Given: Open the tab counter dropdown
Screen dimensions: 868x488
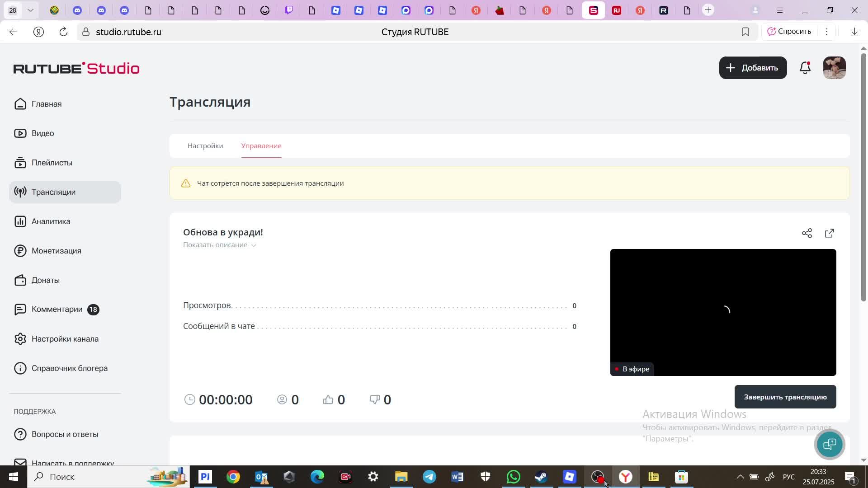Looking at the screenshot, I should point(30,10).
